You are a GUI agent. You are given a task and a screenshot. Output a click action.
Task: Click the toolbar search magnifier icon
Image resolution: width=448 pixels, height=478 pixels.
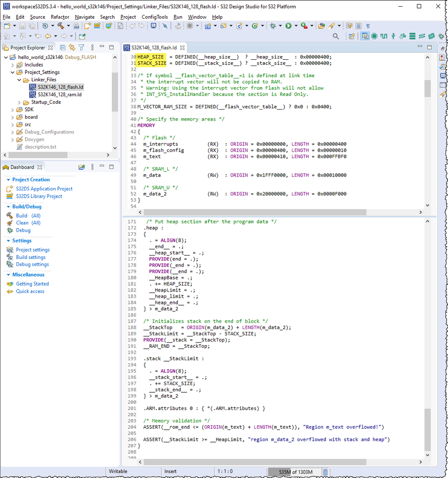[x=336, y=36]
